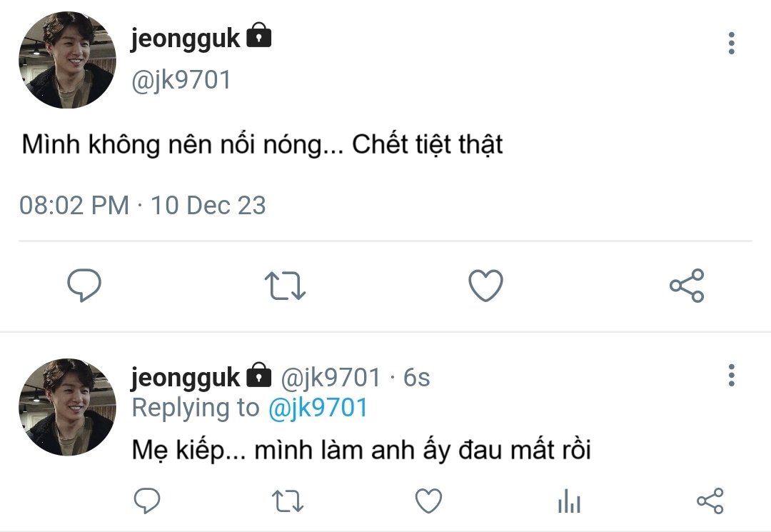Follow the blue @jk9701 link after Replying to
This screenshot has width=771, height=532.
pos(318,408)
